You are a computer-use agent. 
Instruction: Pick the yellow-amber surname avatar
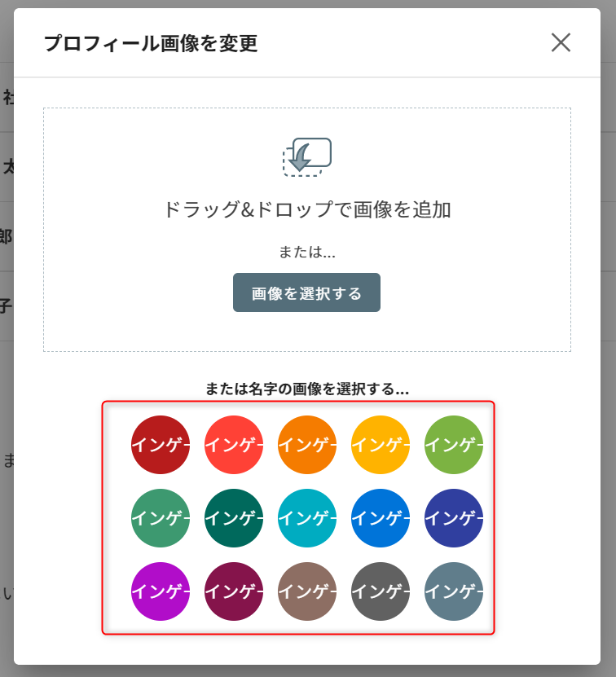coord(381,445)
